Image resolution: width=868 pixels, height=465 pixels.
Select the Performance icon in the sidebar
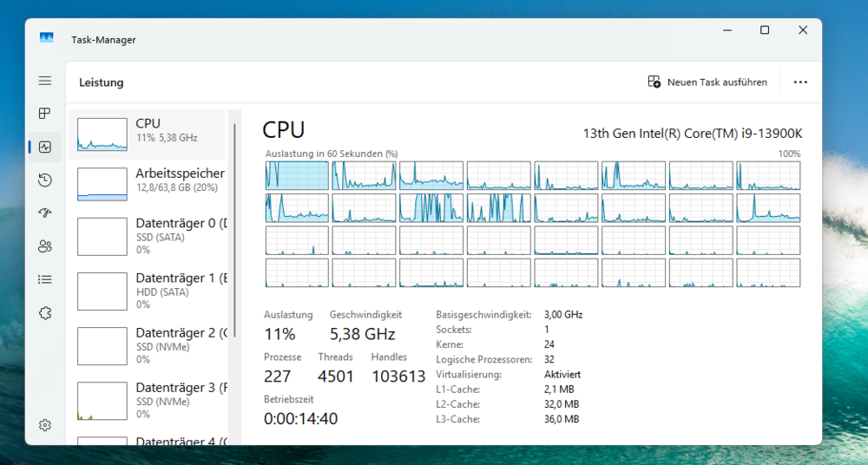45,147
